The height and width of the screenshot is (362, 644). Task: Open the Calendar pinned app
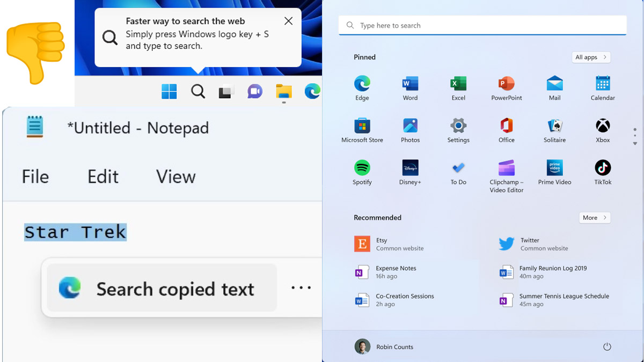[x=603, y=88]
